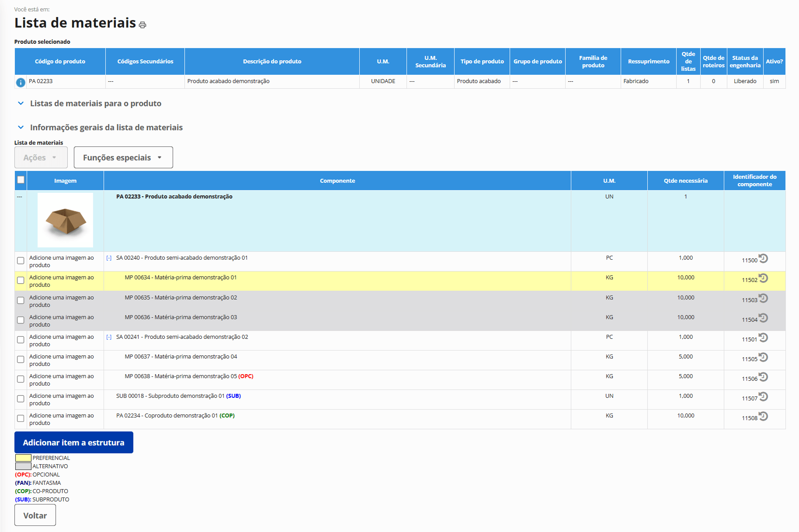The width and height of the screenshot is (799, 532).
Task: Open history icon for component 11502
Action: tap(763, 278)
